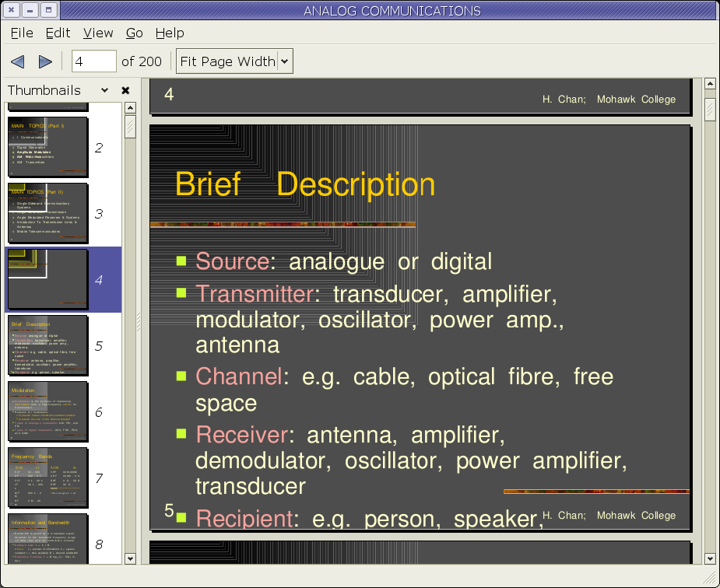
Task: Select page 8 Information and Bandwidth thumbnail
Action: (48, 538)
